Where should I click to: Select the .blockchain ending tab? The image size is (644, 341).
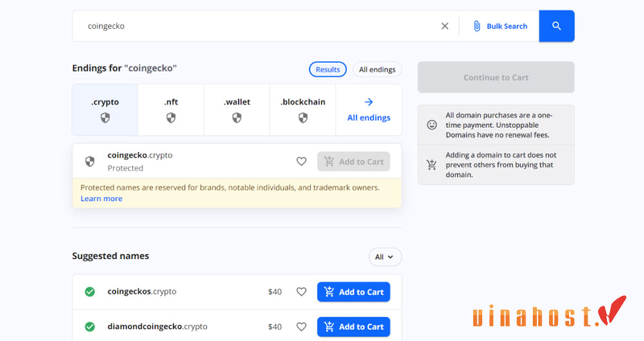coord(303,110)
